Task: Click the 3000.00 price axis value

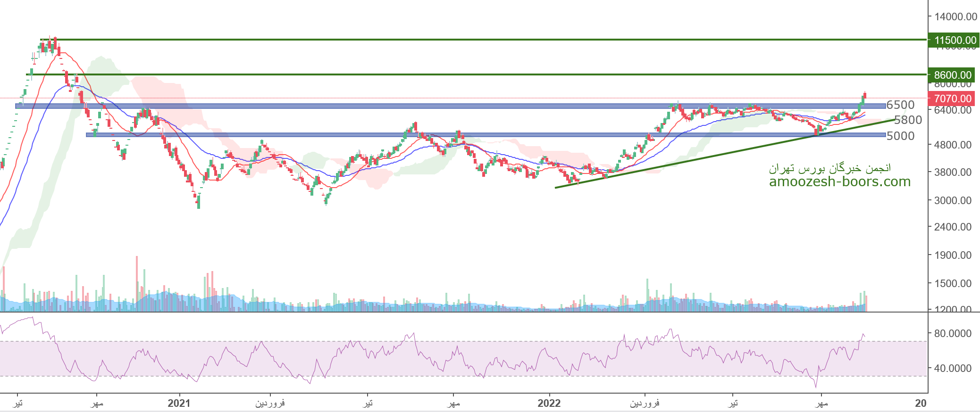Action: click(x=953, y=200)
